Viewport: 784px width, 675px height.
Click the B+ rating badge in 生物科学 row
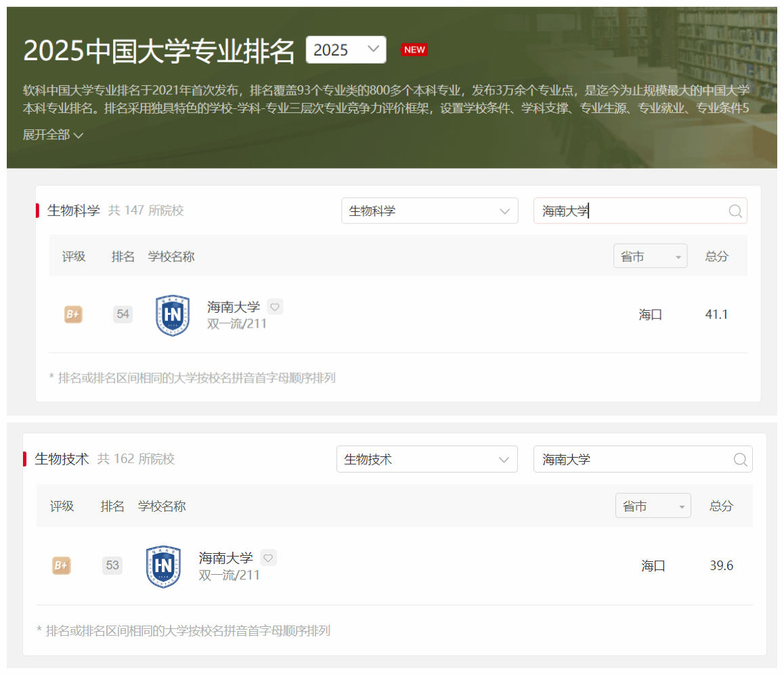(73, 314)
